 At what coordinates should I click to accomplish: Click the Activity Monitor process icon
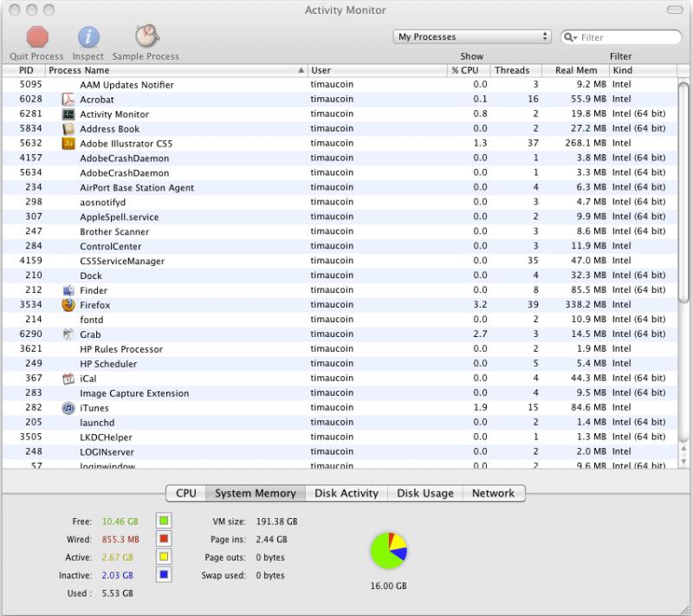[68, 114]
